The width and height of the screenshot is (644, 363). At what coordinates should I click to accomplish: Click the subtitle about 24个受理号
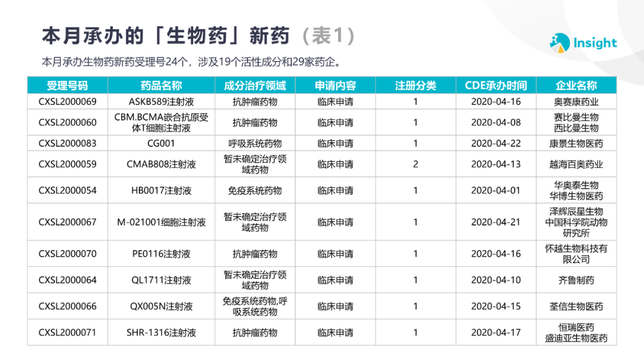(x=192, y=61)
